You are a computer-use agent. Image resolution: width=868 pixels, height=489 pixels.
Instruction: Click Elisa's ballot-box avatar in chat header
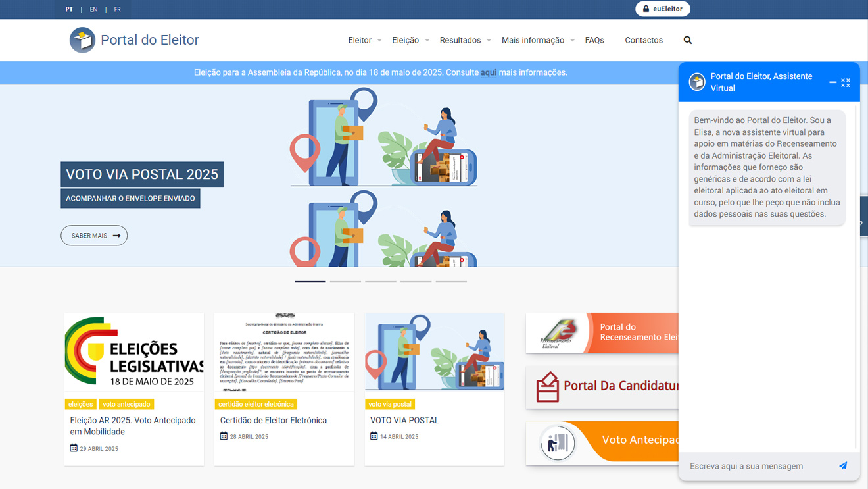tap(696, 82)
